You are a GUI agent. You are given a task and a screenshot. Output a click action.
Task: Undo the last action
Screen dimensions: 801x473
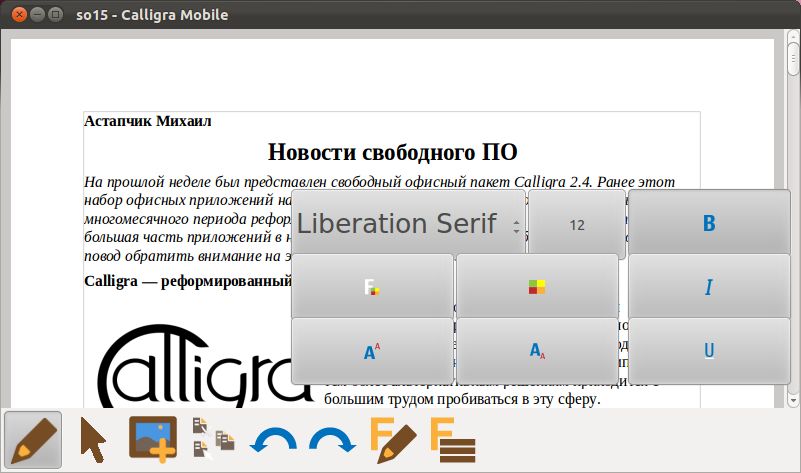point(273,440)
